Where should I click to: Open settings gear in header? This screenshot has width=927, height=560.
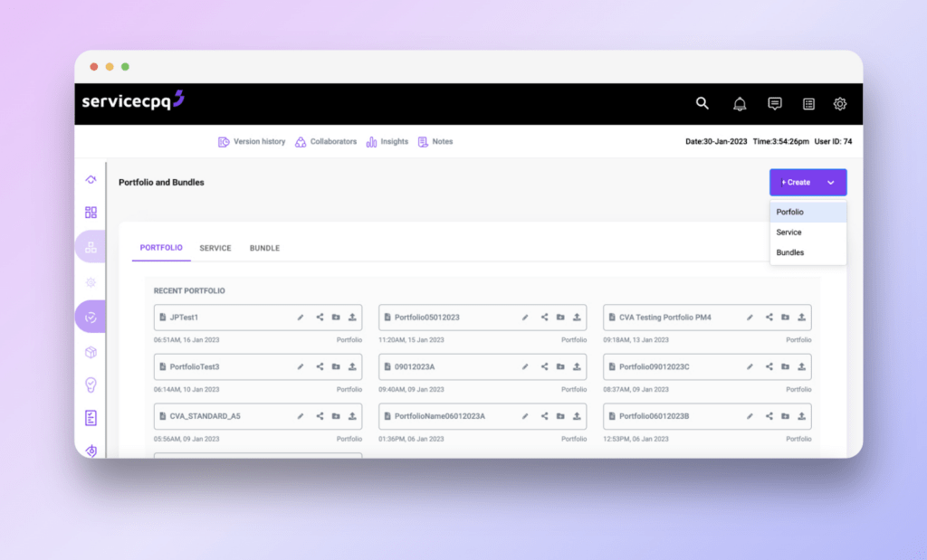[x=839, y=104]
